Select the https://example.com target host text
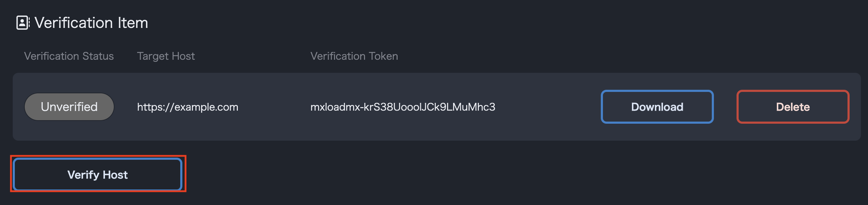868x205 pixels. click(188, 107)
